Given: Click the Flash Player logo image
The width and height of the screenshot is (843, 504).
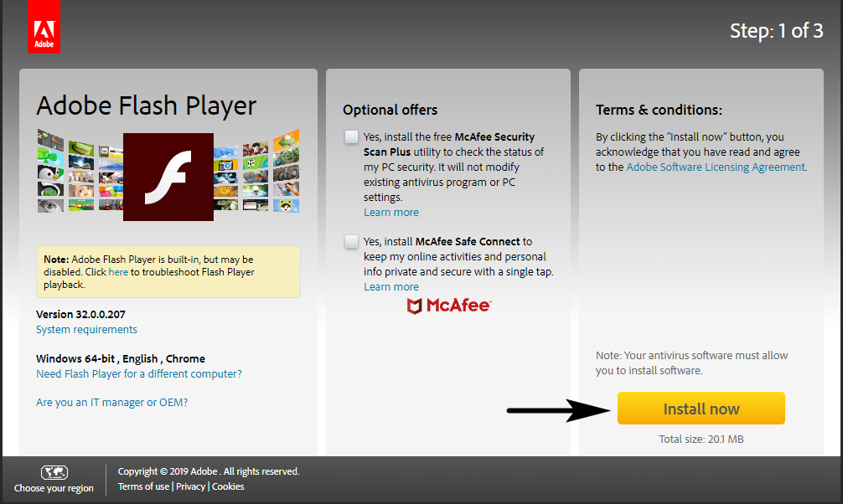Looking at the screenshot, I should 168,177.
